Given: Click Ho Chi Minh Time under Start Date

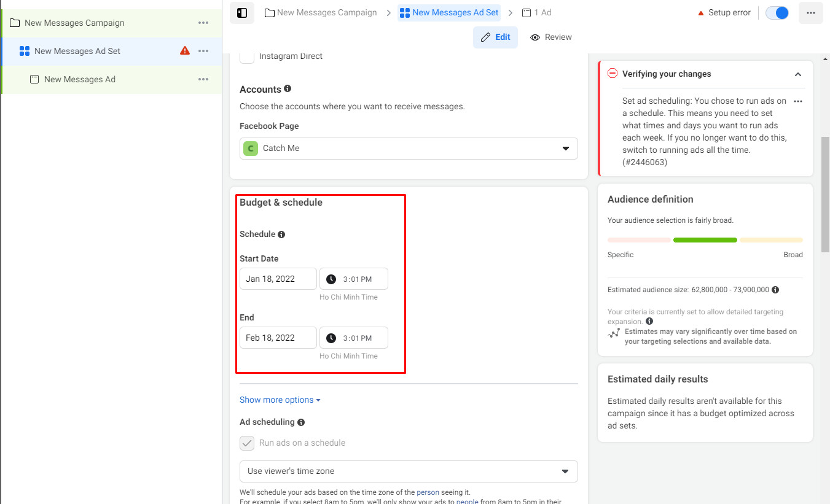Looking at the screenshot, I should click(348, 297).
